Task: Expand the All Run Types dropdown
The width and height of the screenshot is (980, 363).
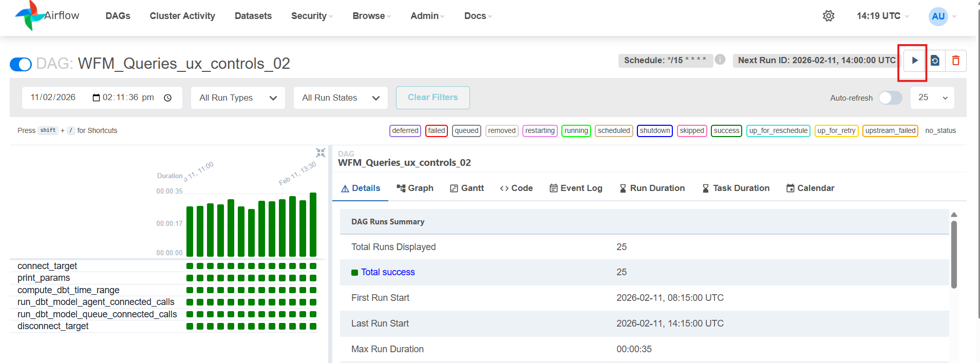Action: pos(238,98)
